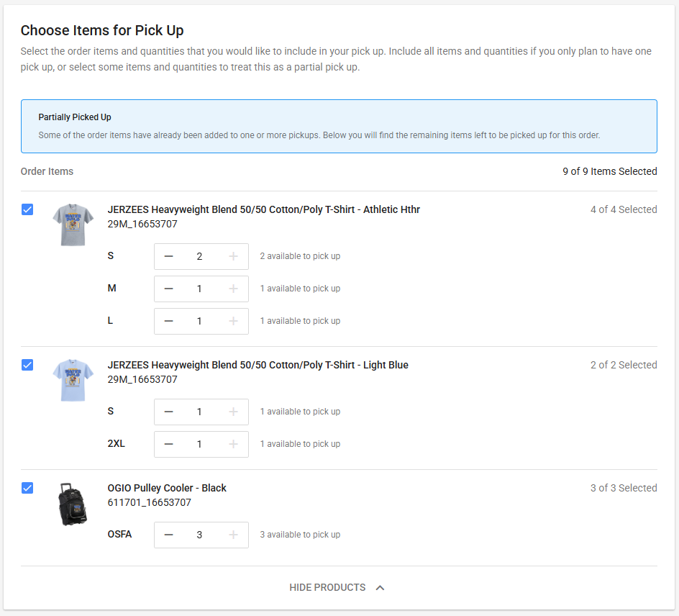The image size is (679, 616).
Task: Click the chevron up arrow beside Hide Products
Action: click(380, 587)
